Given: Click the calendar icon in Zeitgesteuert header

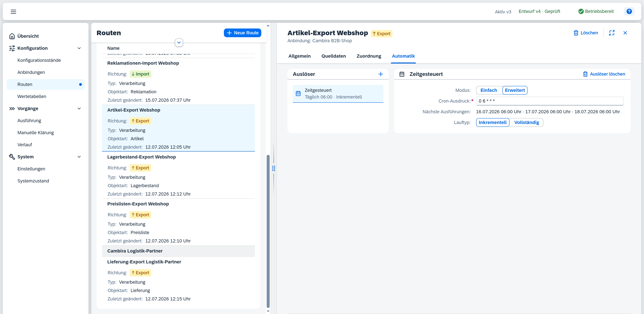Looking at the screenshot, I should 402,74.
